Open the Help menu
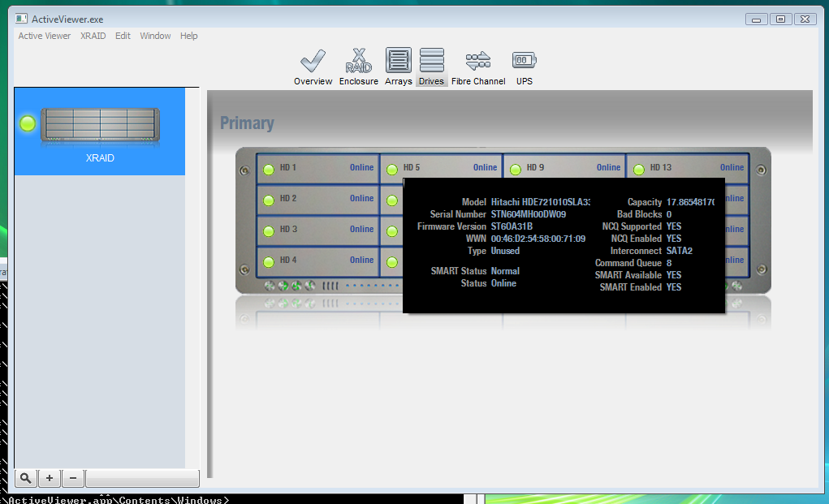 [x=188, y=36]
